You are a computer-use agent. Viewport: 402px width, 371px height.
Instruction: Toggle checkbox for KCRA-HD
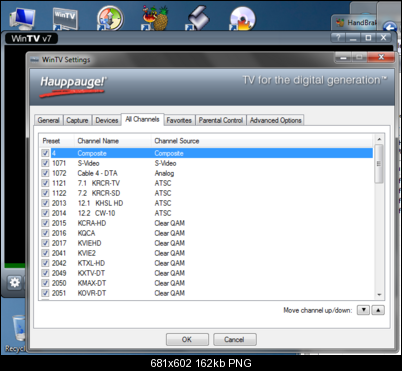[x=45, y=223]
